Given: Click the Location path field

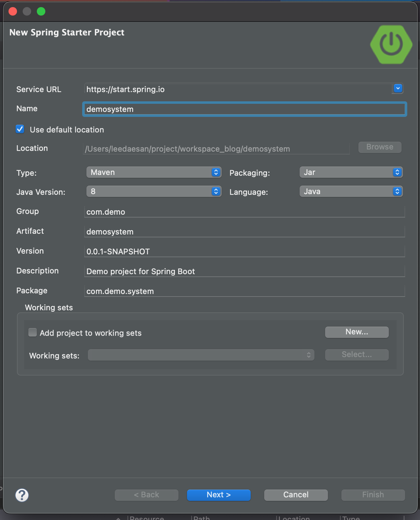Looking at the screenshot, I should coord(217,149).
